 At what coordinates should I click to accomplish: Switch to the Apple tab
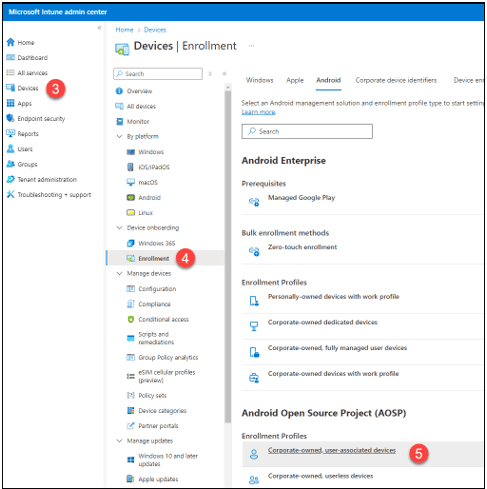pyautogui.click(x=295, y=80)
